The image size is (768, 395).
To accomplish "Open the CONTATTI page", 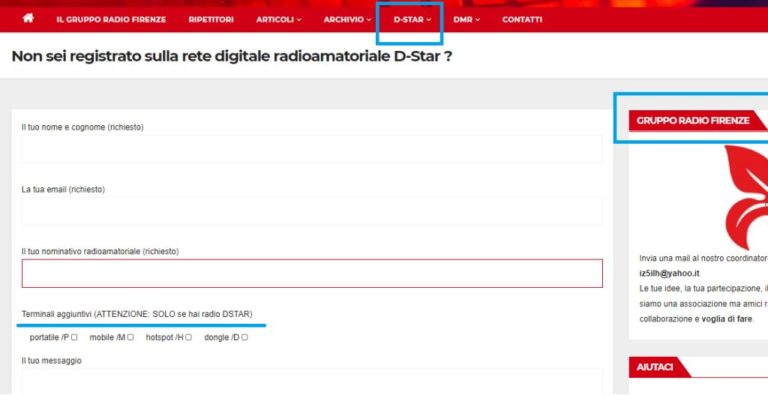I will tap(522, 20).
